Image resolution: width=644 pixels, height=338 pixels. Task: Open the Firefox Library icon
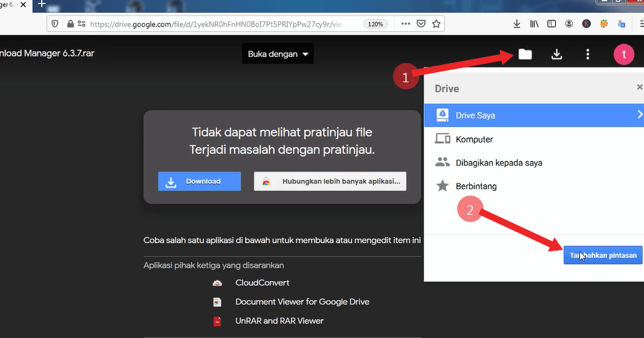pyautogui.click(x=534, y=24)
